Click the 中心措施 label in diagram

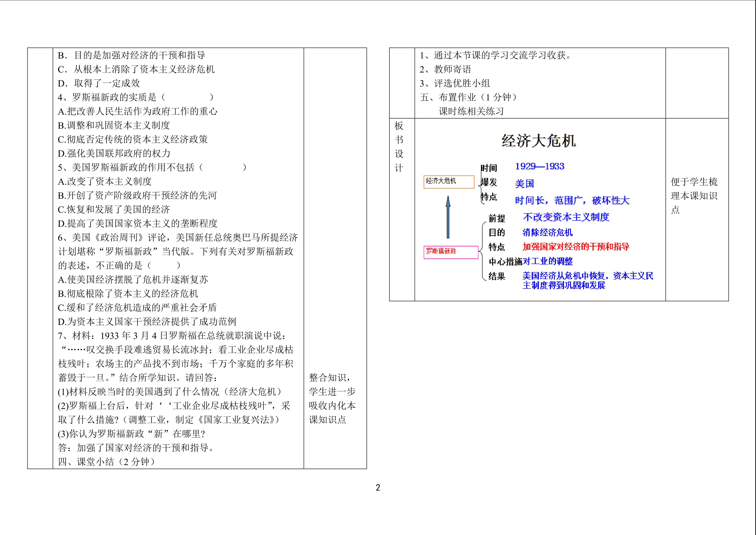click(x=505, y=262)
